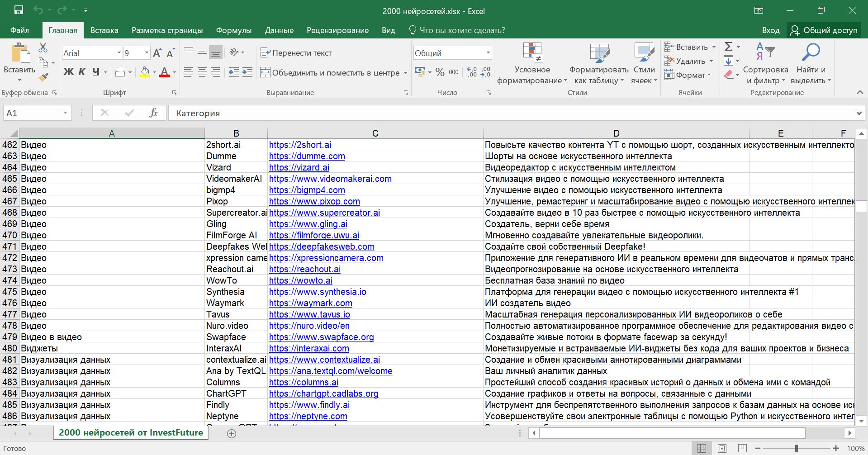The image size is (868, 455).
Task: Switch to the Формулы ribbon tab
Action: (233, 30)
